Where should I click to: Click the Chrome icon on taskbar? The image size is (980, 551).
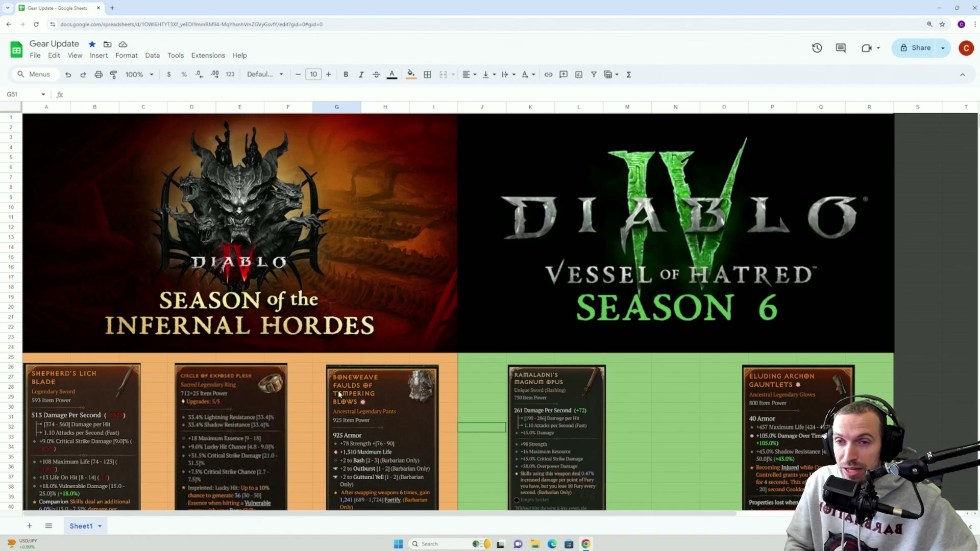click(x=586, y=544)
